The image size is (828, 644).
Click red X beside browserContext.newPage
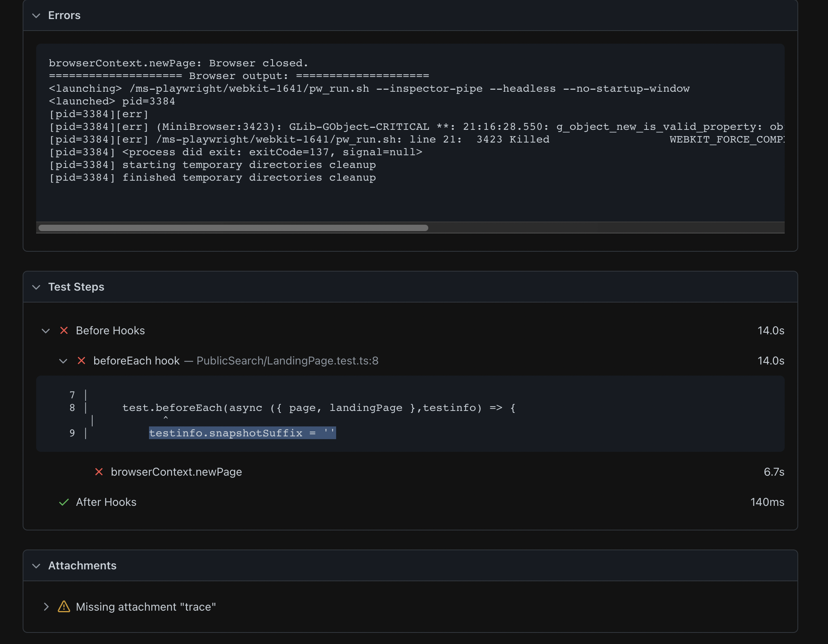coord(99,472)
